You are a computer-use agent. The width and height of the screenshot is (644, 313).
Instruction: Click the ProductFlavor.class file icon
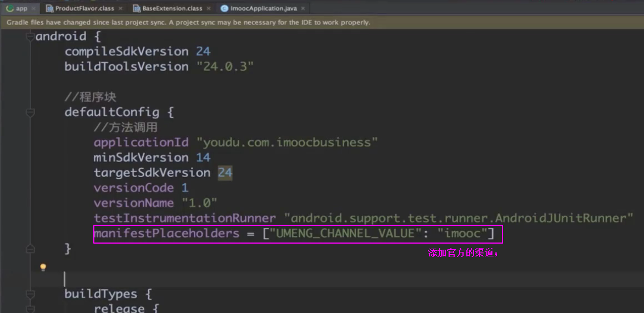(49, 8)
